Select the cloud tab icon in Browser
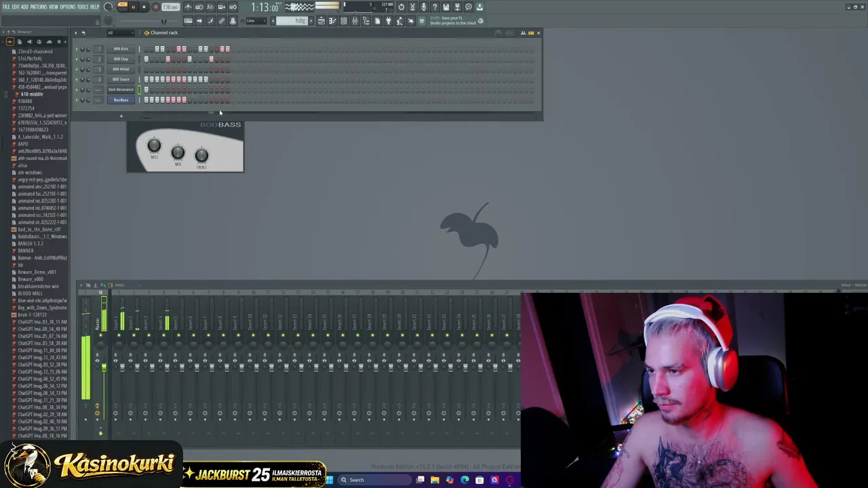 49,42
